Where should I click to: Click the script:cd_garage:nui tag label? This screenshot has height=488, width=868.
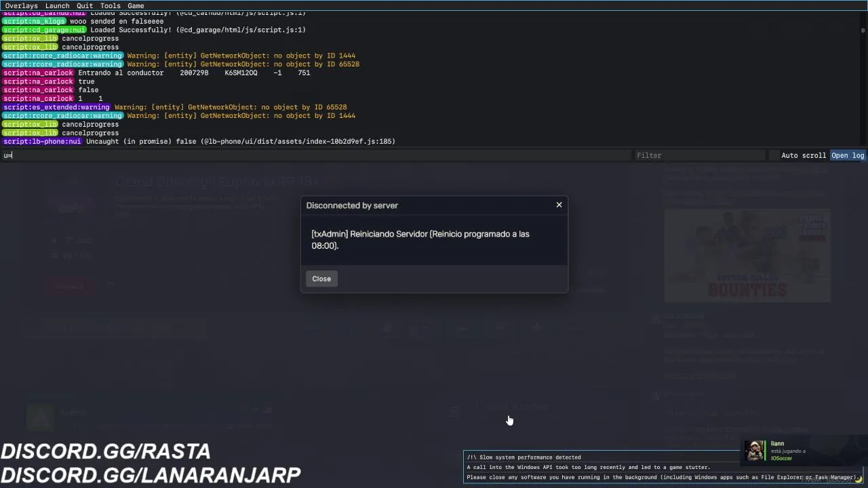(x=44, y=30)
